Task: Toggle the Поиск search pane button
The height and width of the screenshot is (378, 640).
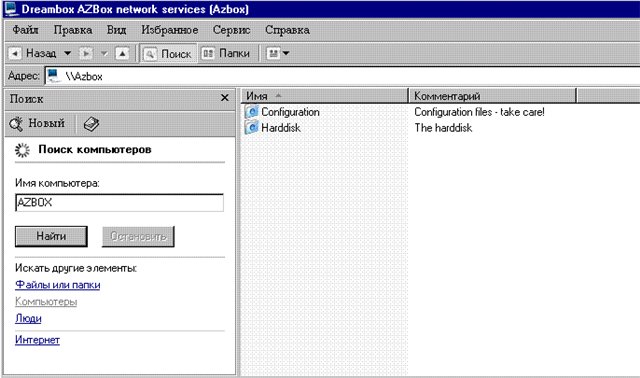Action: [169, 53]
